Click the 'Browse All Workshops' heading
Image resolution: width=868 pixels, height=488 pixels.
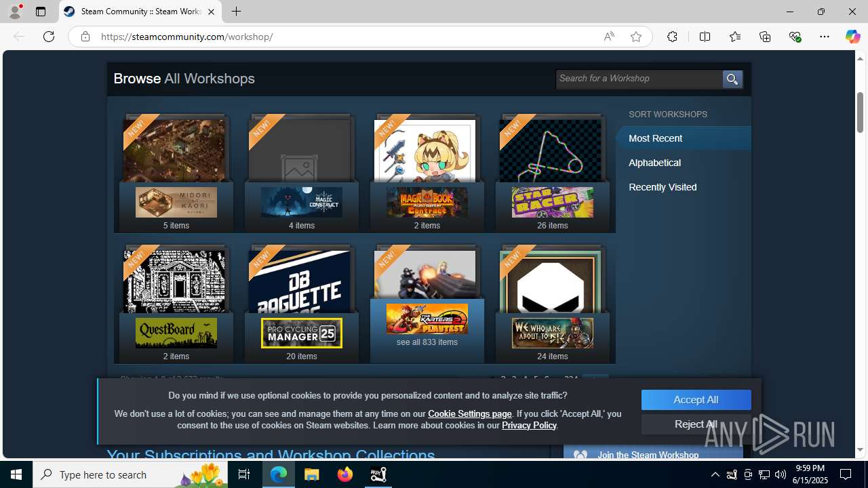pyautogui.click(x=184, y=79)
